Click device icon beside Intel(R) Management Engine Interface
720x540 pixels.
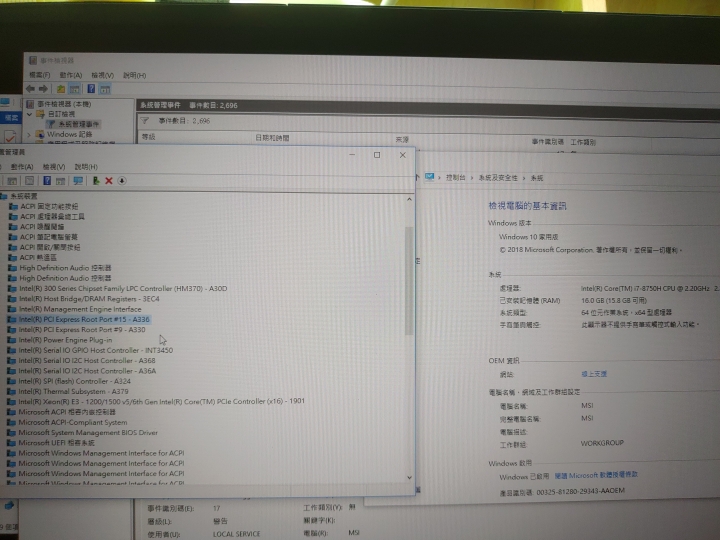click(12, 309)
